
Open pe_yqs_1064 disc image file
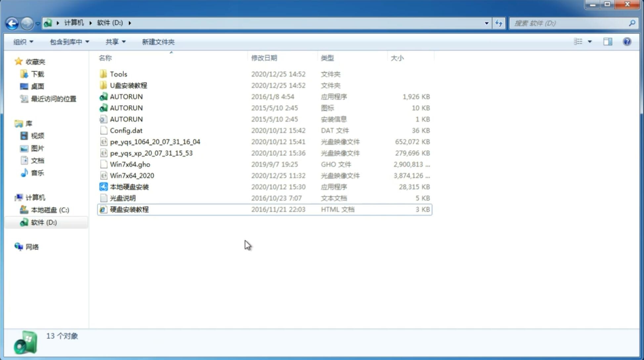pos(155,142)
